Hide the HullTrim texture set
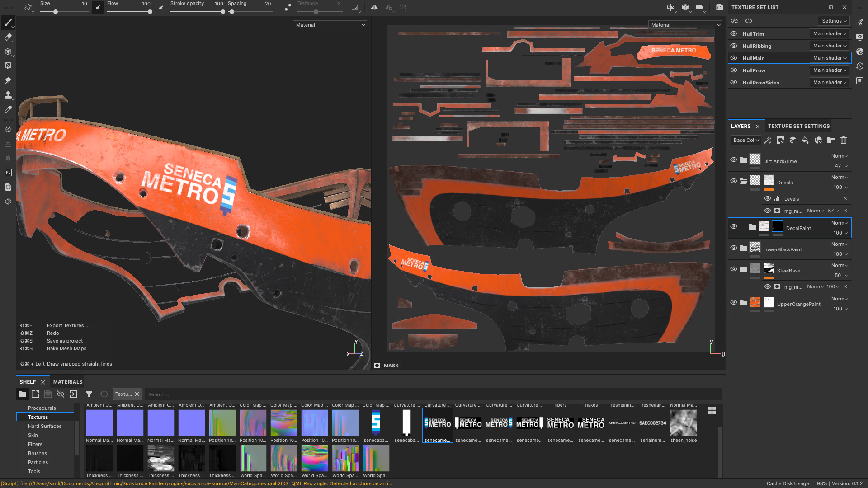The height and width of the screenshot is (488, 868). click(x=734, y=34)
